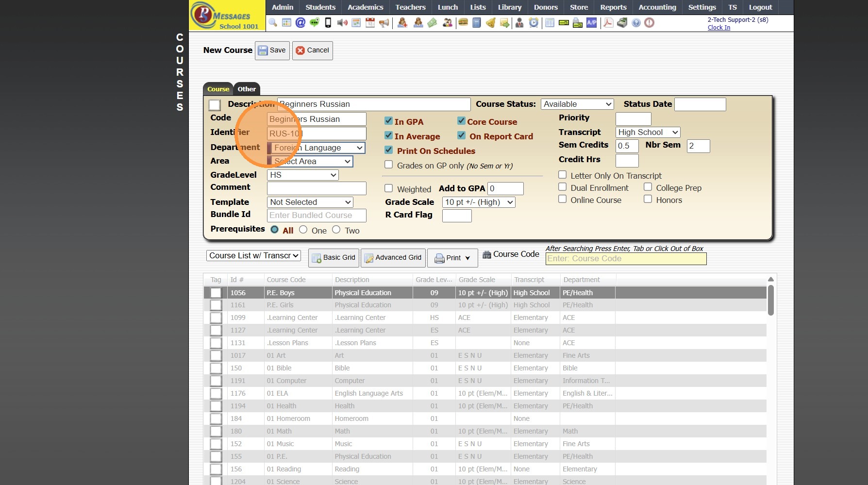
Task: Click the Bundle Id input field
Action: (317, 216)
